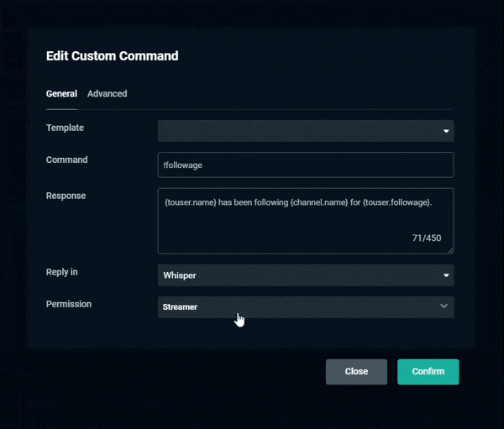Image resolution: width=504 pixels, height=429 pixels.
Task: Expand the Permission Streamer dropdown
Action: tap(306, 307)
